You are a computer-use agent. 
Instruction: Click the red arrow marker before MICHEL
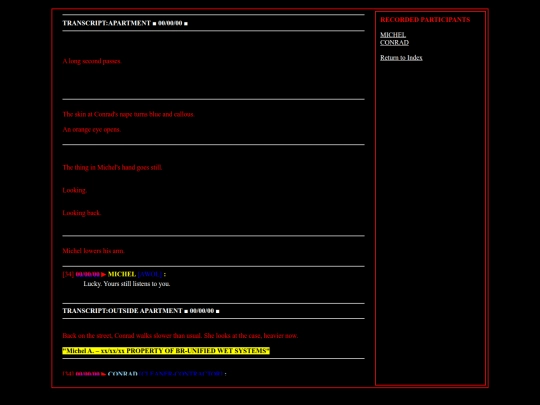click(104, 274)
